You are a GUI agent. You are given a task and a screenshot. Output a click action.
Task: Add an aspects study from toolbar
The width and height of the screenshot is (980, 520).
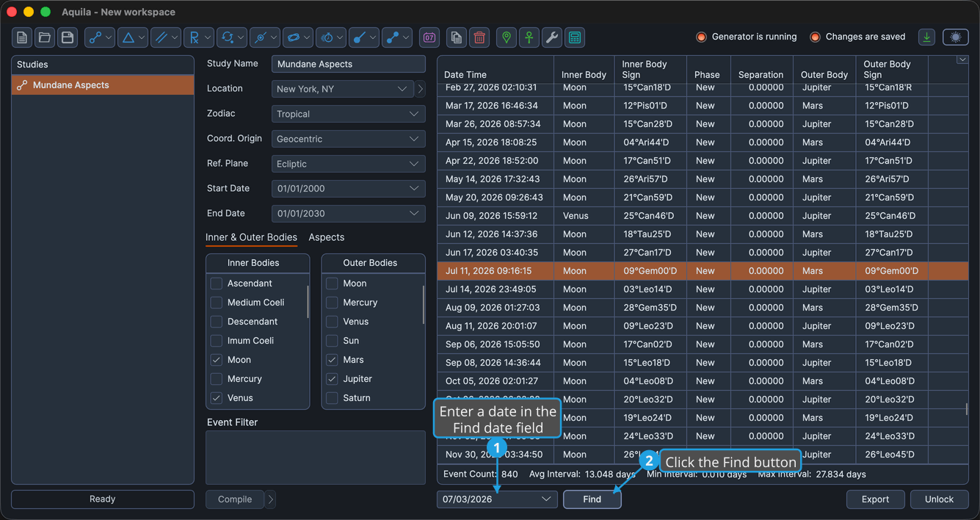(x=100, y=37)
